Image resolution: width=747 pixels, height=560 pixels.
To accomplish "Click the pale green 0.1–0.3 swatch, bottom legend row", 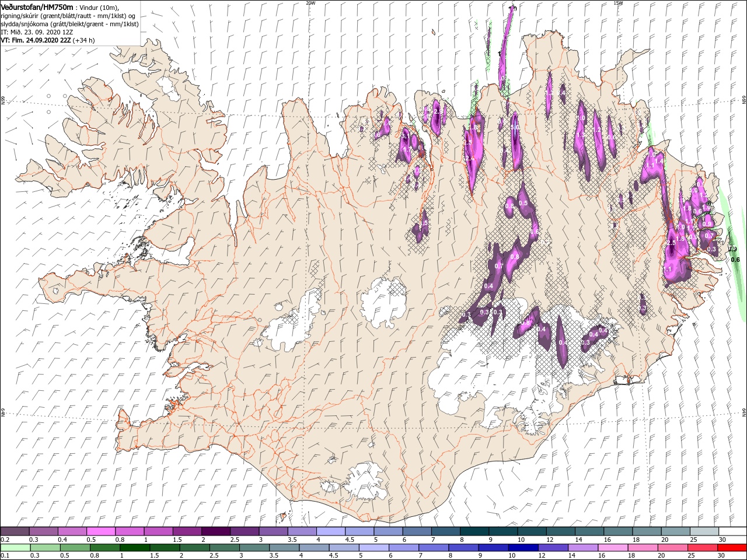I will point(15,548).
